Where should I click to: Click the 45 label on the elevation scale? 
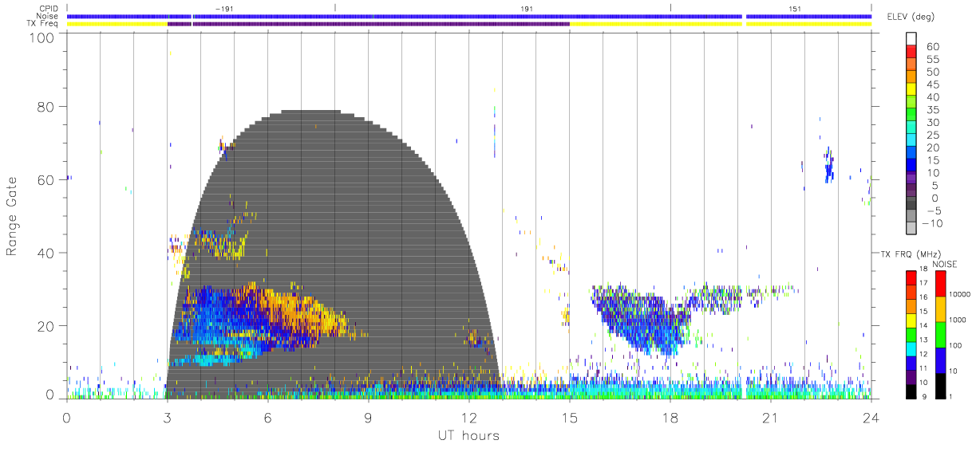point(932,85)
